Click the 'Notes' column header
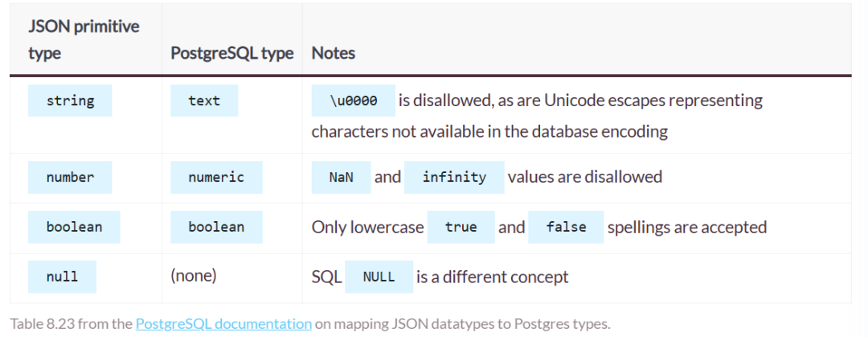Image resolution: width=868 pixels, height=337 pixels. click(x=334, y=54)
